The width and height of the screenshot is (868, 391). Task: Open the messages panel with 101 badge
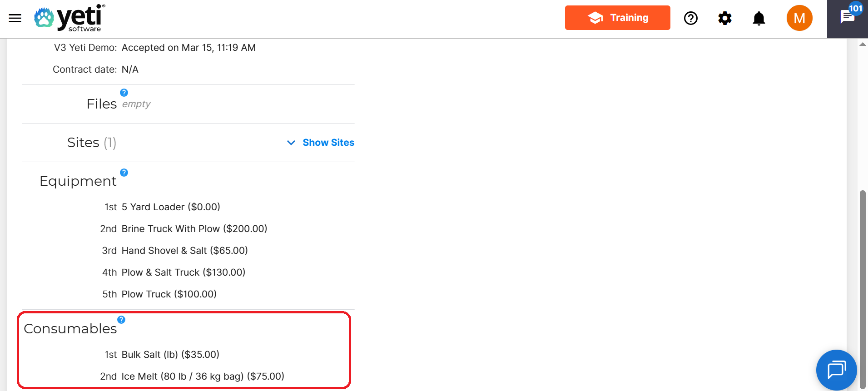(x=848, y=17)
